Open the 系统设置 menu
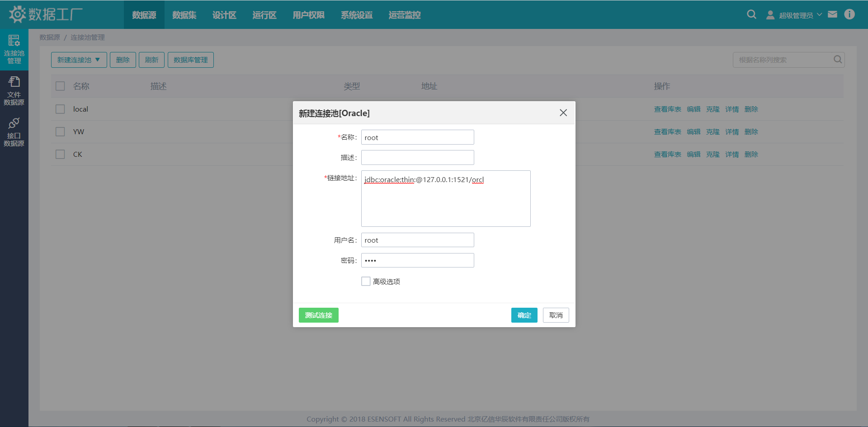Viewport: 868px width, 427px height. click(357, 15)
